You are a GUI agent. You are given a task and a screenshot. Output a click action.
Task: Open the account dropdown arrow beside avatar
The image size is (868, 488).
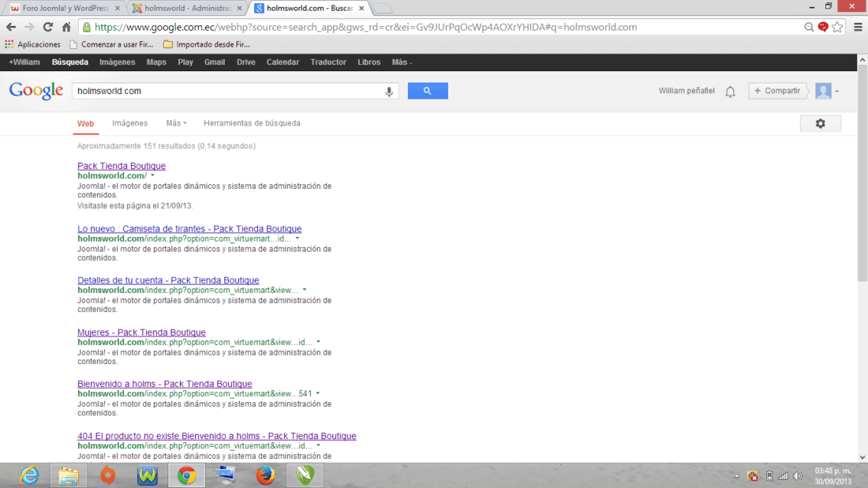[837, 92]
